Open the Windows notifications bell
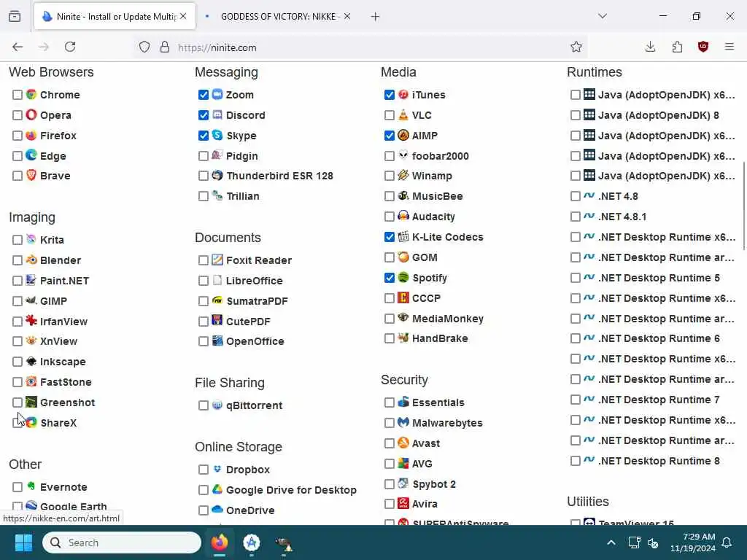The image size is (747, 560). pos(727,542)
